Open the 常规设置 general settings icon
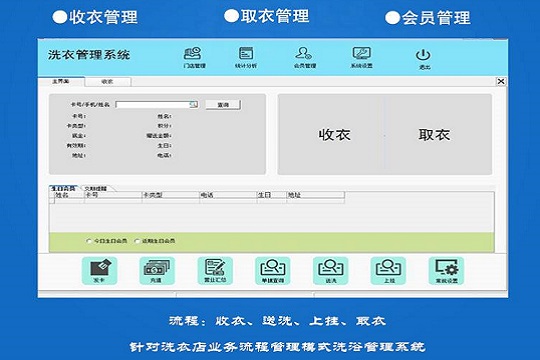 click(446, 271)
